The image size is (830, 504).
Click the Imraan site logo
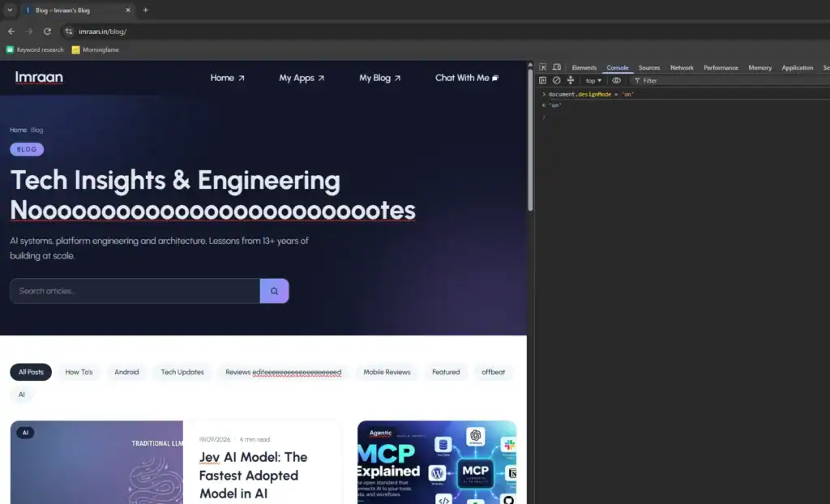39,77
